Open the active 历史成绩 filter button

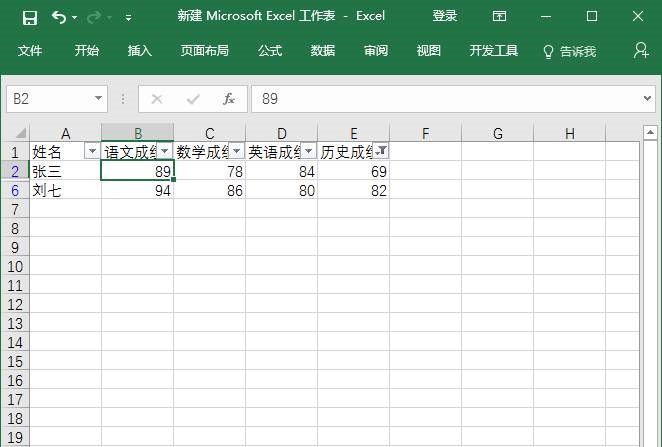381,151
